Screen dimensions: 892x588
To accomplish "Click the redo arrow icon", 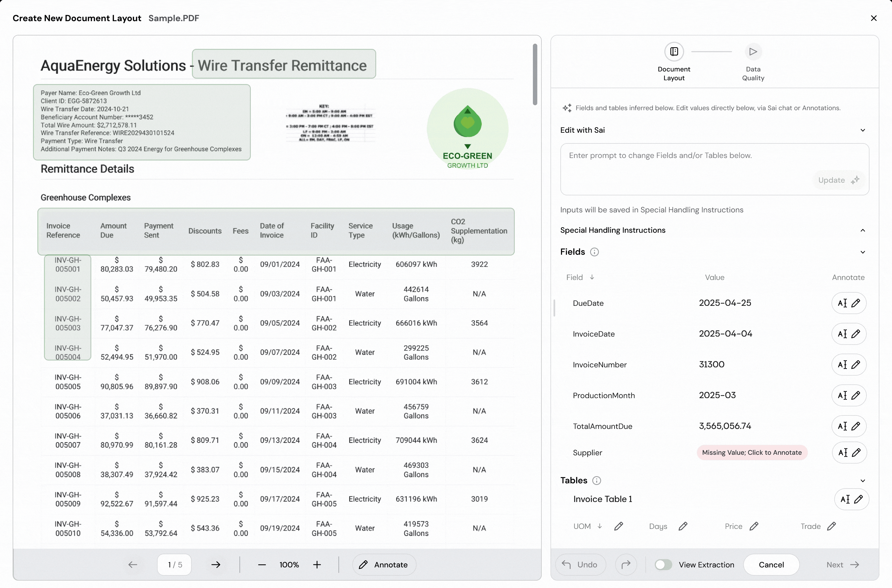I will tap(626, 565).
